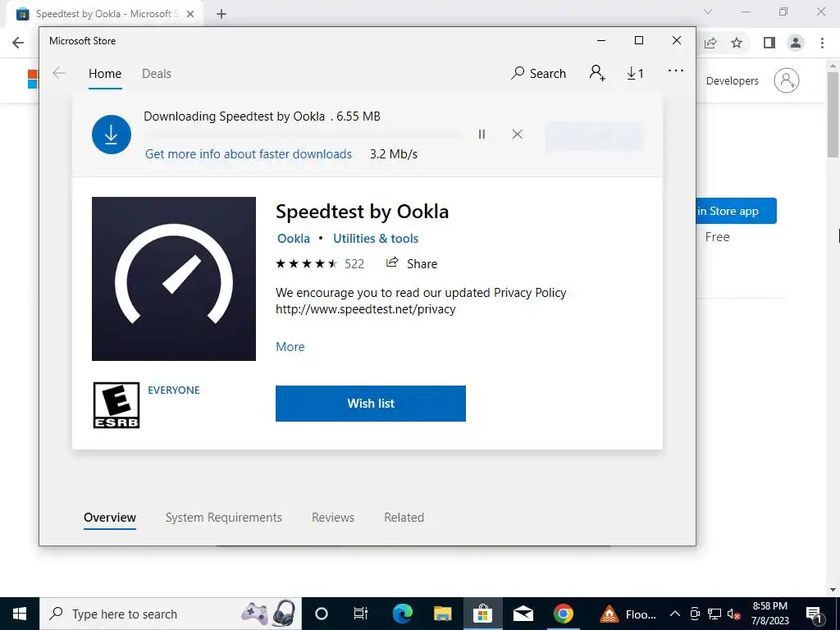
Task: Launch Microsoft Edge from taskbar
Action: coord(403,614)
